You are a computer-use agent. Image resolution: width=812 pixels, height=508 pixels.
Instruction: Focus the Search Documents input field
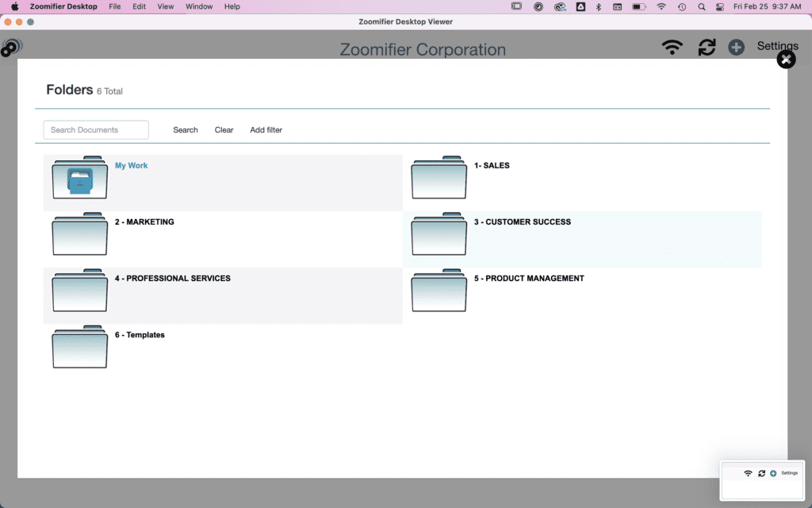point(96,130)
